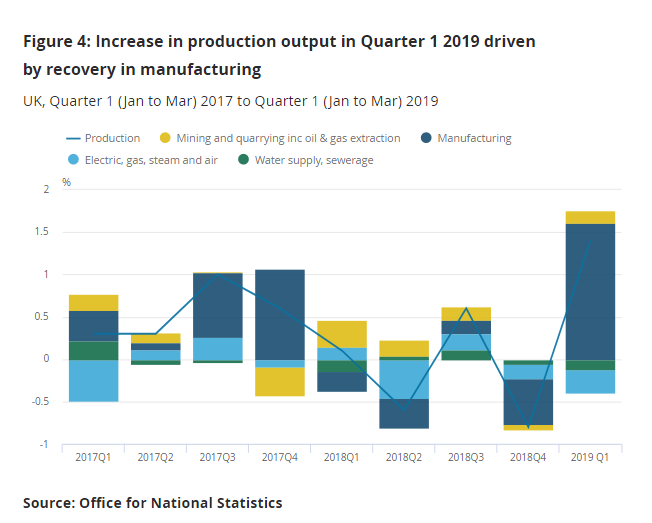Select the light blue negative bar in 2017Q1
The height and width of the screenshot is (523, 652).
tap(93, 380)
